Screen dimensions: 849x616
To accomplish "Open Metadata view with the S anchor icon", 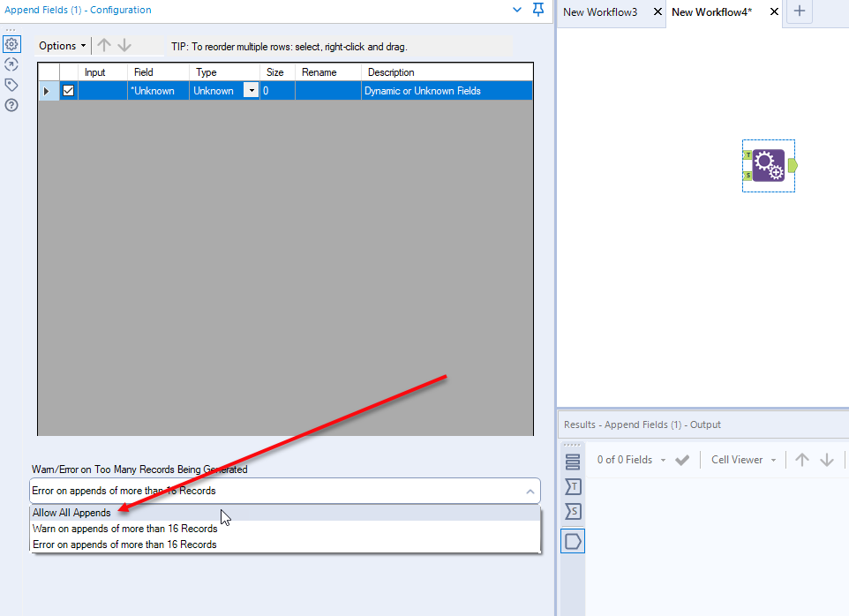I will (572, 511).
